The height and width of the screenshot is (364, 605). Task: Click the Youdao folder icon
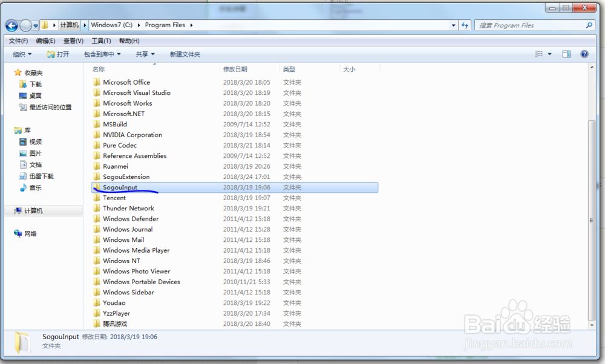tap(96, 303)
